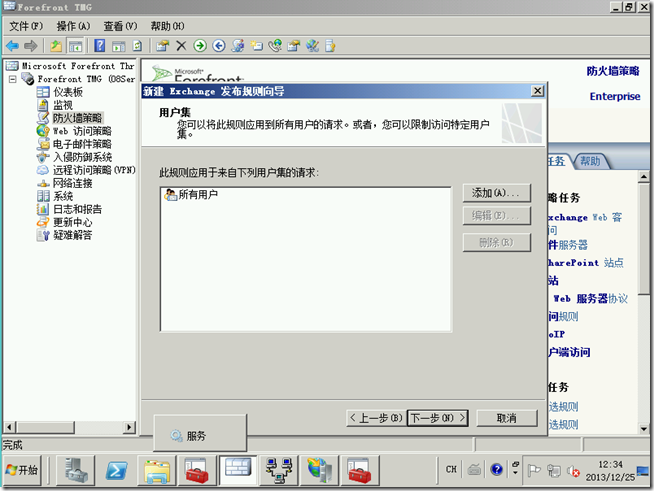Click 取消 button in wizard
The height and width of the screenshot is (491, 654).
pos(507,418)
